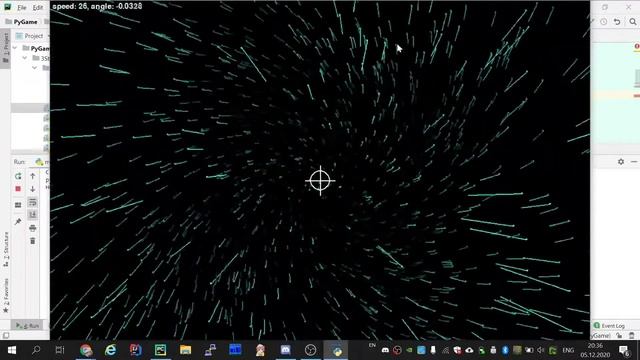Image resolution: width=640 pixels, height=360 pixels.
Task: Open Windows Search from taskbar
Action: [x=36, y=350]
